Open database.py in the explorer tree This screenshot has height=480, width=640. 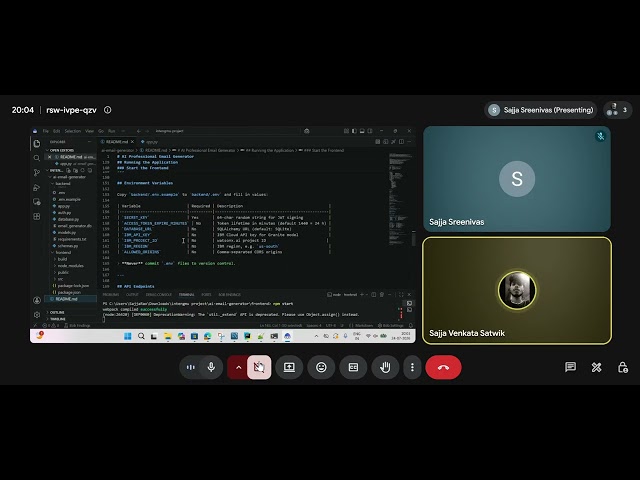coord(68,219)
